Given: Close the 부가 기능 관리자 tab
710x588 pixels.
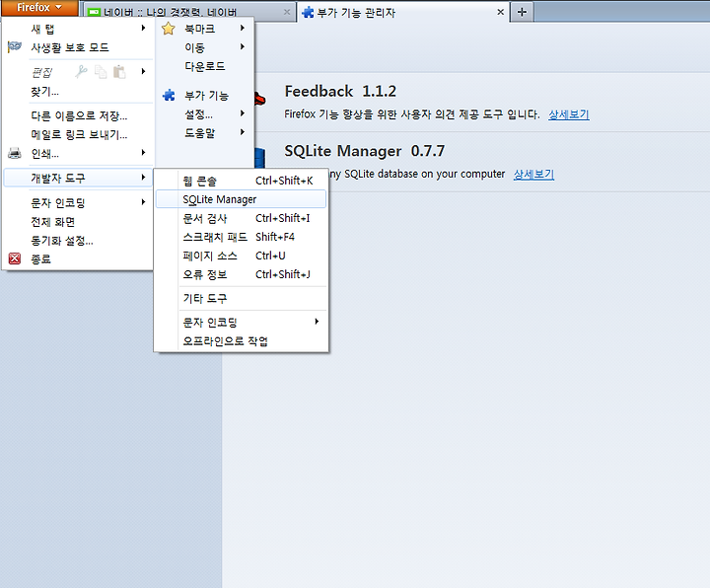Looking at the screenshot, I should [x=500, y=12].
